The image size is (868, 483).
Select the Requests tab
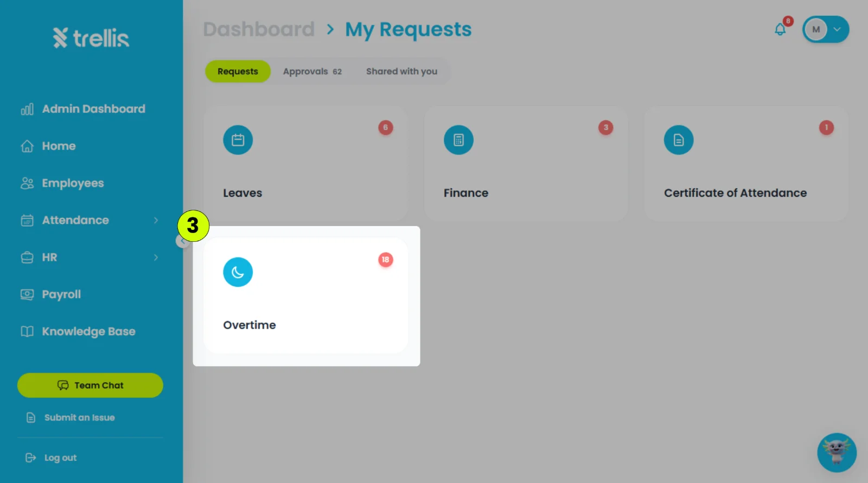[x=238, y=72]
